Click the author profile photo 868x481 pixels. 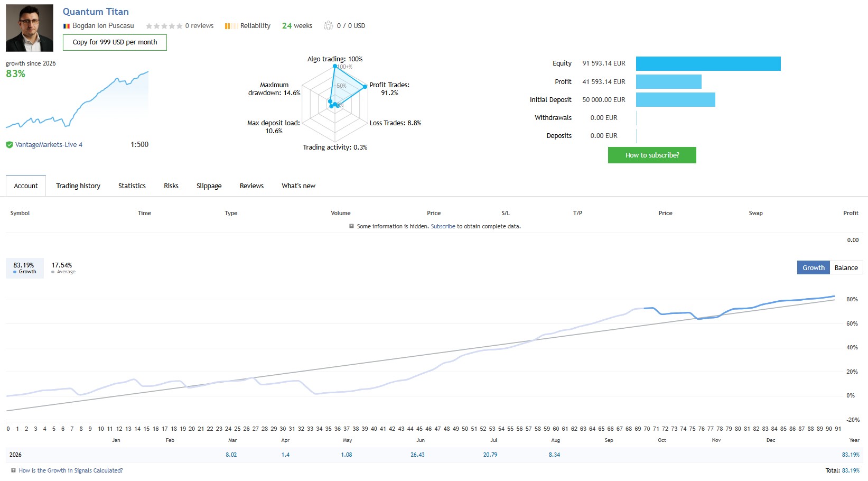[x=30, y=28]
